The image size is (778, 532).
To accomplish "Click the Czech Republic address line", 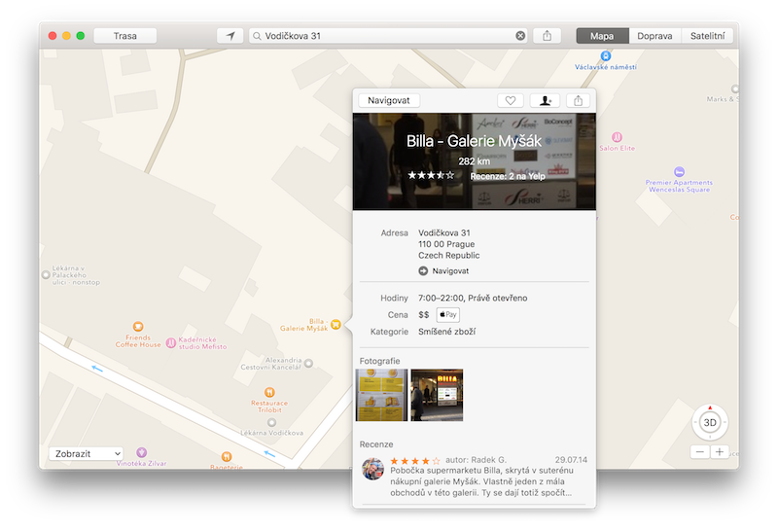I will point(448,256).
